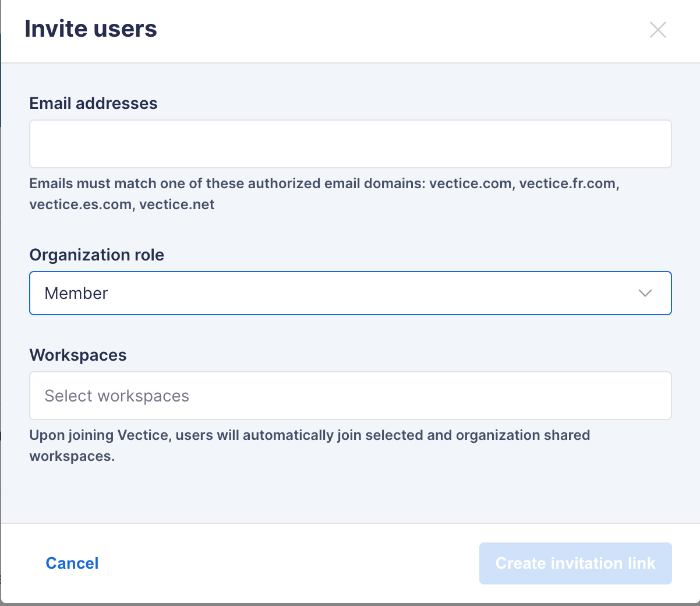Click the Select workspaces placeholder text
The height and width of the screenshot is (606, 700).
117,396
